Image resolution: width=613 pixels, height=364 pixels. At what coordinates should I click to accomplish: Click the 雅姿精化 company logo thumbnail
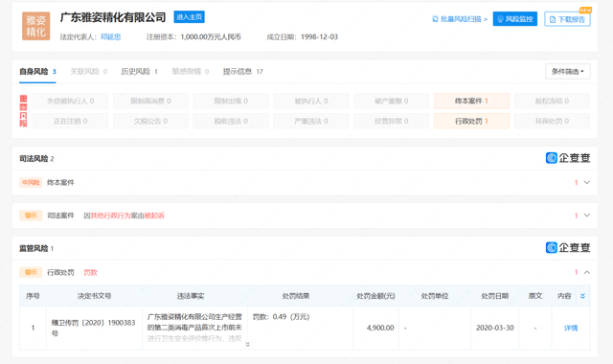[x=36, y=26]
